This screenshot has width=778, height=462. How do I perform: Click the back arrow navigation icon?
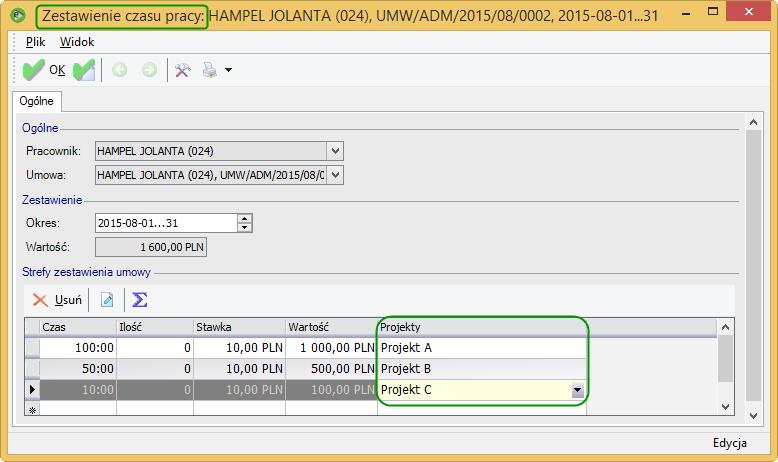(x=120, y=70)
